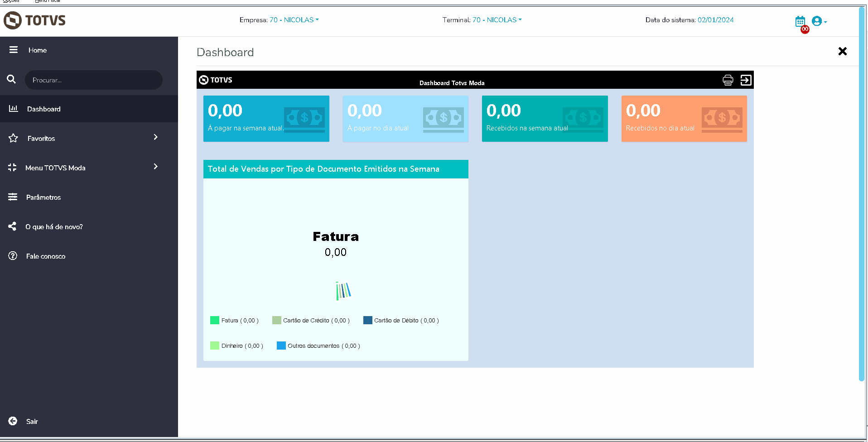Screen dimensions: 868x442
Task: Click the Fale conosco question mark icon
Action: pos(13,256)
